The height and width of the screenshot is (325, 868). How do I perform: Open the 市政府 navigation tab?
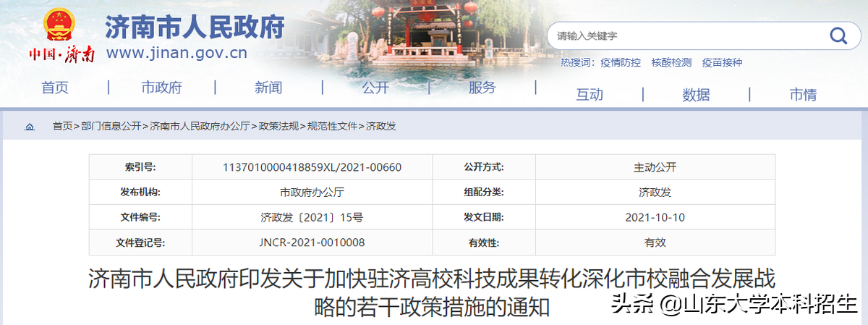click(161, 88)
